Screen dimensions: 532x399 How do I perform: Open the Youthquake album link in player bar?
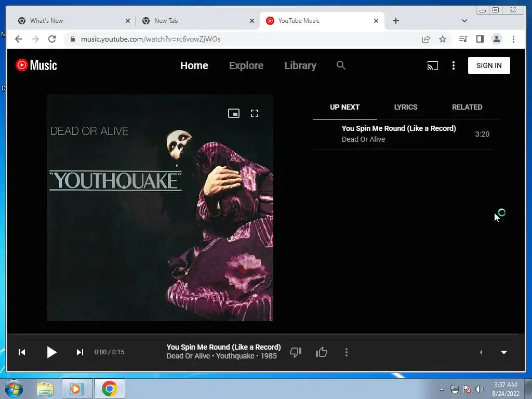click(x=235, y=356)
